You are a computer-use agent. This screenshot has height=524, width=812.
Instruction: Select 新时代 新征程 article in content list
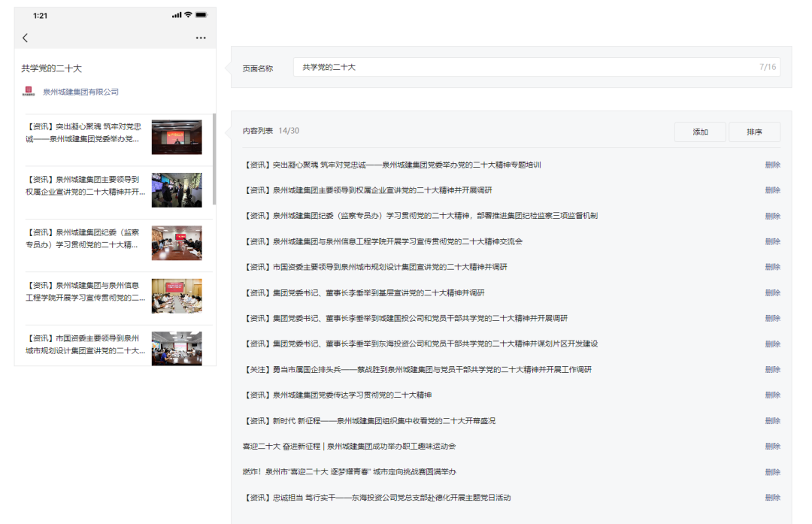(369, 420)
